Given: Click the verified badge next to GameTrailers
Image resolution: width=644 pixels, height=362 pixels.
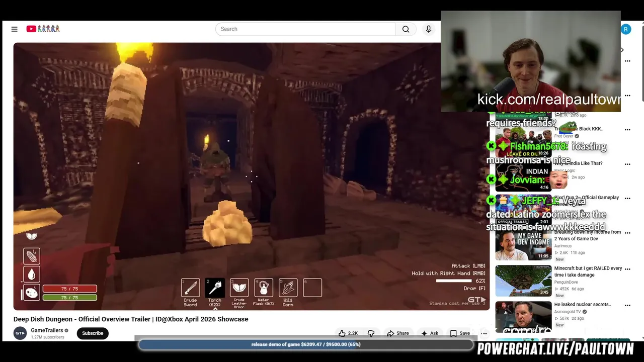Looking at the screenshot, I should coord(66,330).
